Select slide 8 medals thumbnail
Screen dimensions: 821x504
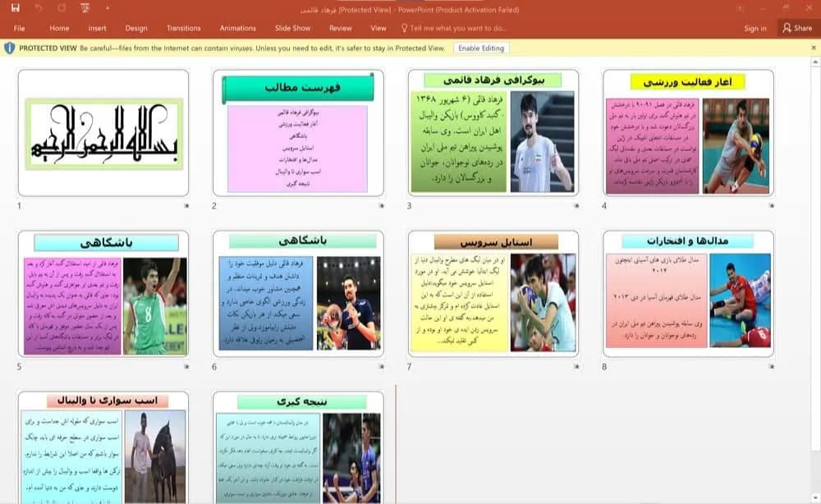[x=689, y=294]
